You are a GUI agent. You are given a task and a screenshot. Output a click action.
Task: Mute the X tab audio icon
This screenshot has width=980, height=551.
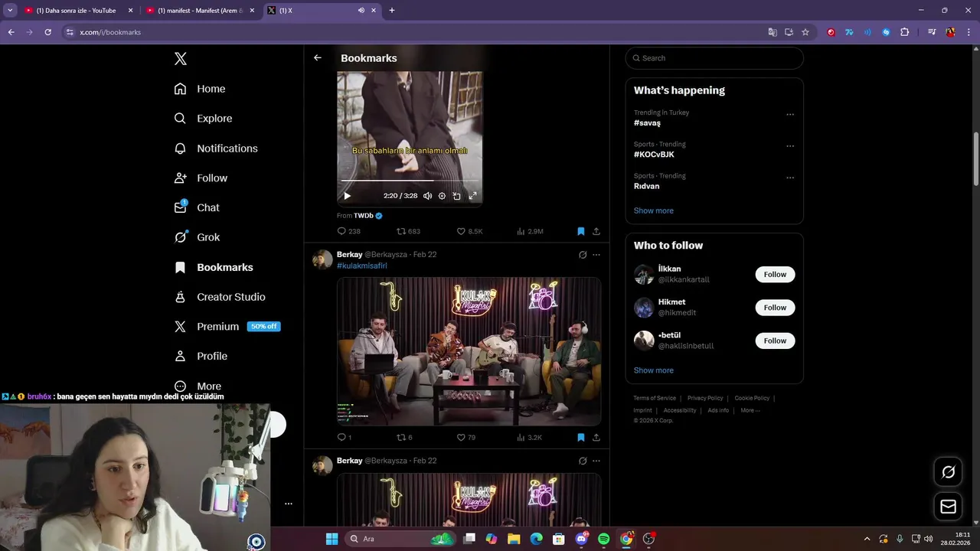[361, 11]
